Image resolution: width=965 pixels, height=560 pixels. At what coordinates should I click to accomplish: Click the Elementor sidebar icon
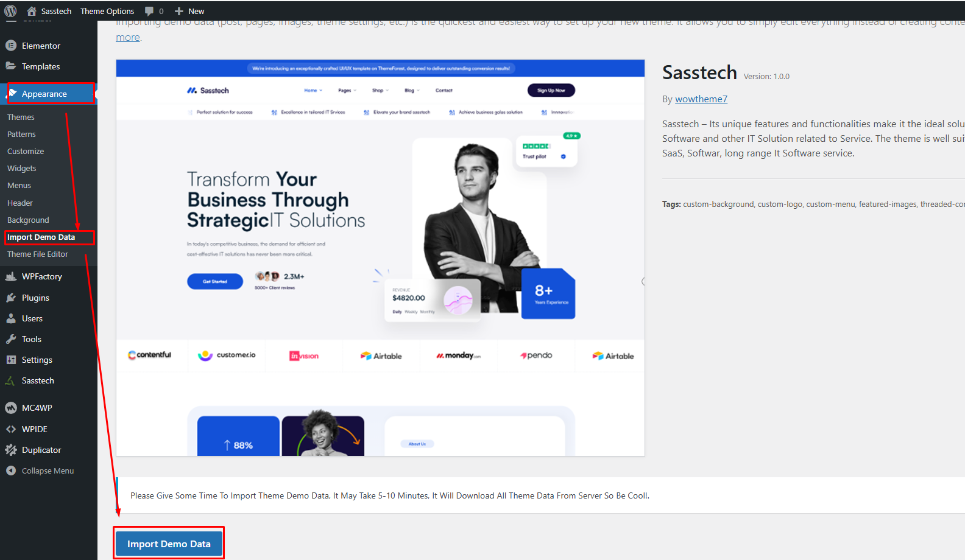pyautogui.click(x=11, y=46)
